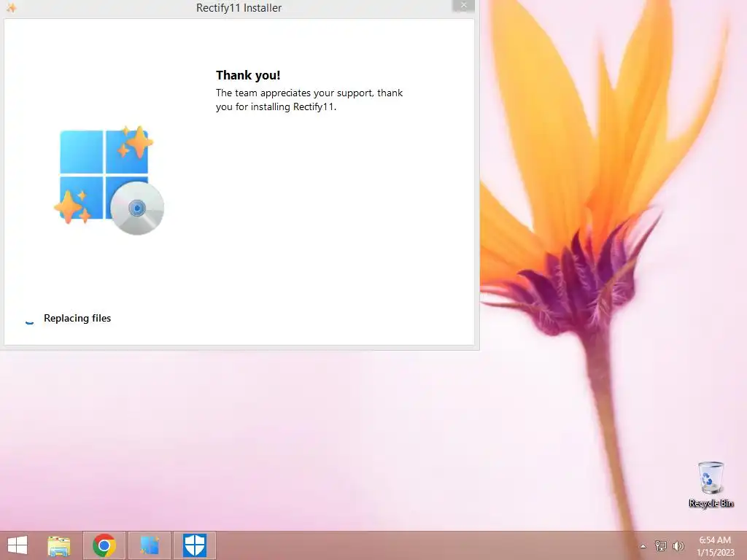Image resolution: width=747 pixels, height=560 pixels.
Task: Click the 'Rectify11 Installer' window title
Action: pyautogui.click(x=239, y=7)
